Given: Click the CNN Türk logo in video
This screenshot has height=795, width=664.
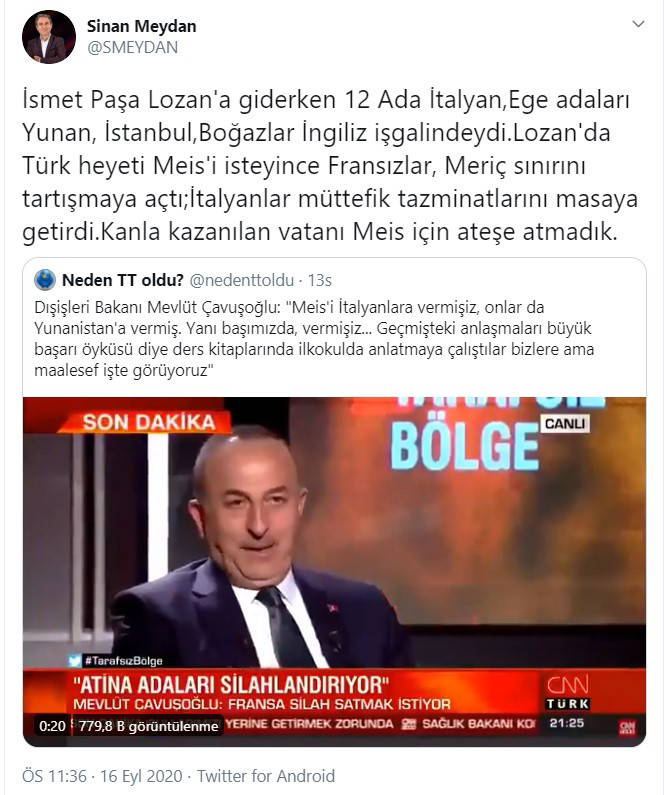Looking at the screenshot, I should [568, 693].
